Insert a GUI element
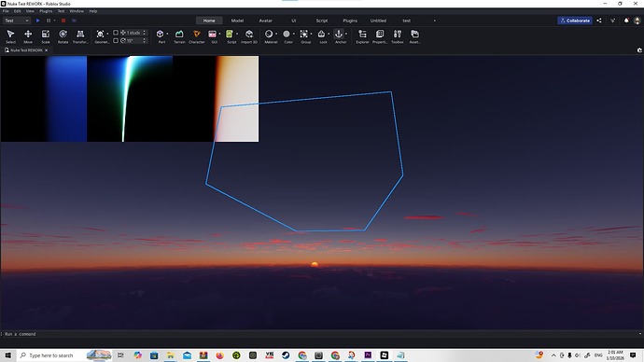 point(213,36)
